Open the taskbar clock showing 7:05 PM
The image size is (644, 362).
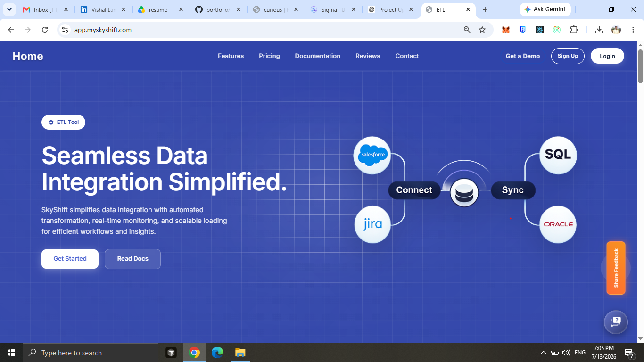tap(603, 353)
